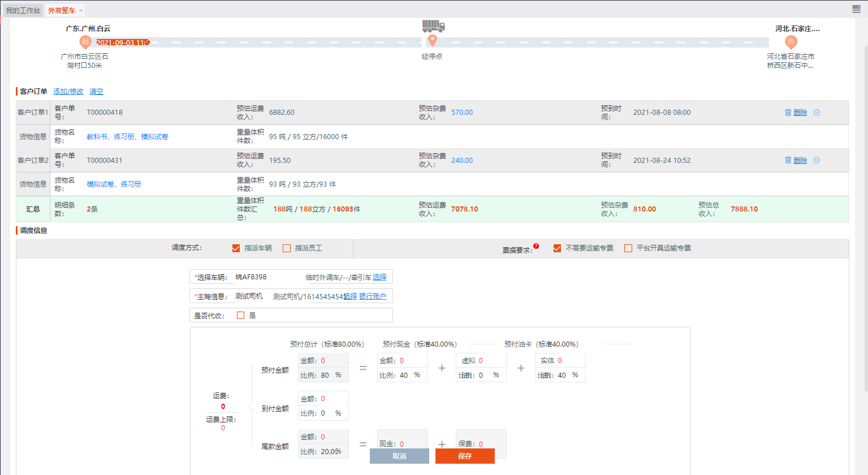Click the main driver field 测试司机

pyautogui.click(x=253, y=296)
